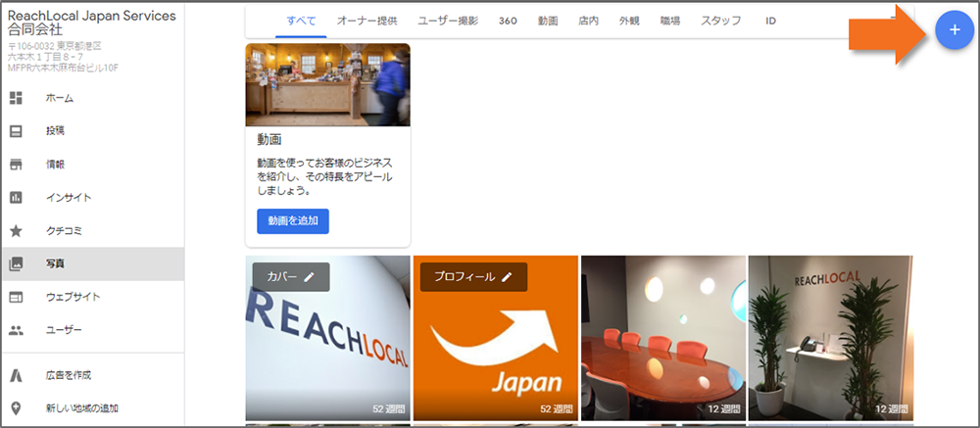Click the 新しい地域の追加 location pin icon
Image resolution: width=980 pixels, height=428 pixels.
(x=17, y=408)
